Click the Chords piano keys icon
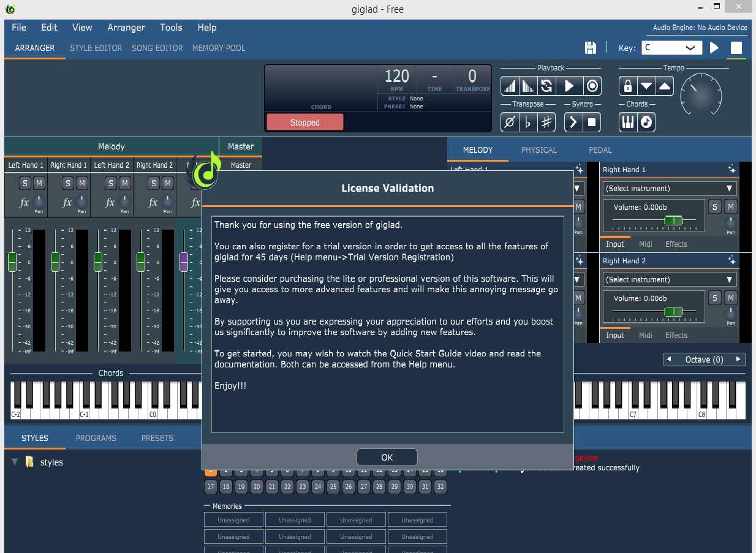This screenshot has height=553, width=756. click(627, 122)
